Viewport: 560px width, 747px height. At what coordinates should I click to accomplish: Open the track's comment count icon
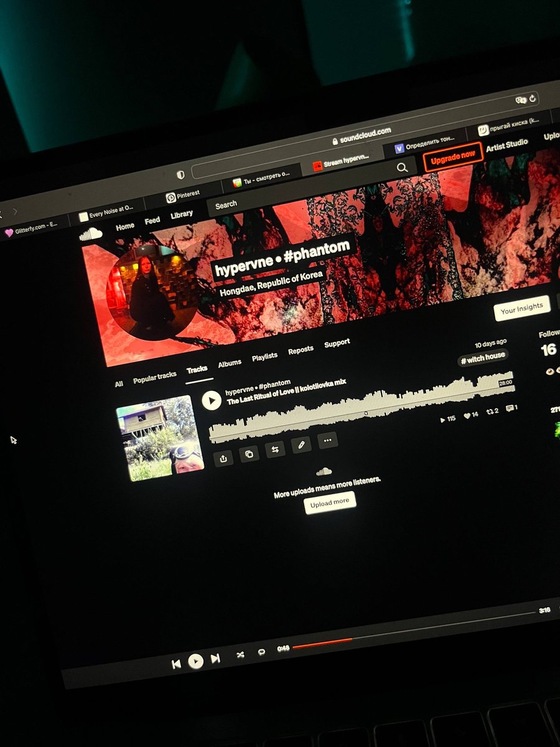[511, 408]
